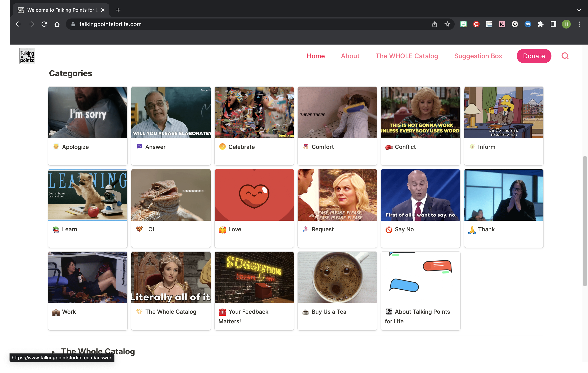Viewport: 588px width, 373px height.
Task: Open the browser side panel icon
Action: pyautogui.click(x=553, y=24)
